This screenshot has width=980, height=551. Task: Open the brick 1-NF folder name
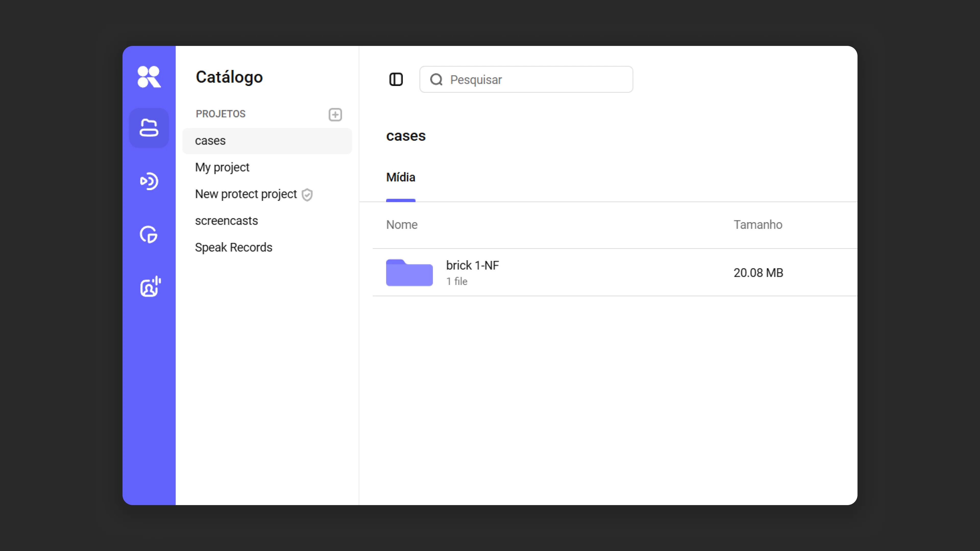[472, 265]
